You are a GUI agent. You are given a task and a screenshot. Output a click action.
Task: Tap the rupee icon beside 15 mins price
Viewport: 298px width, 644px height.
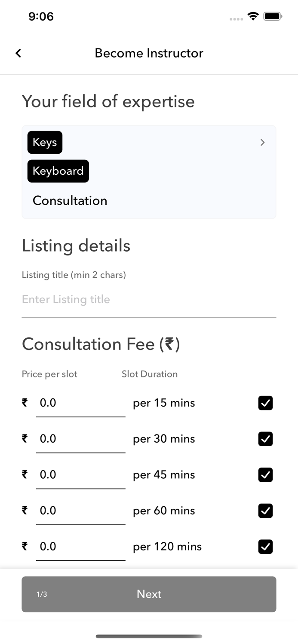tap(25, 402)
